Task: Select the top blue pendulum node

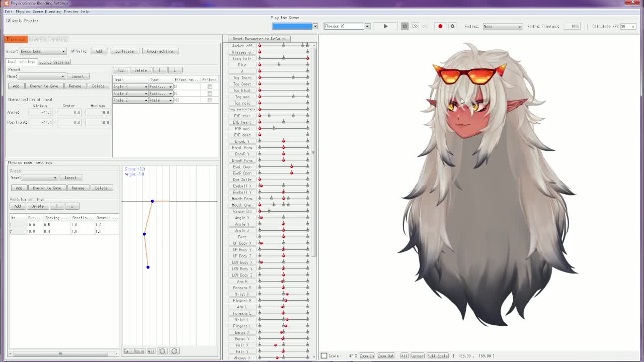Action: pos(152,201)
